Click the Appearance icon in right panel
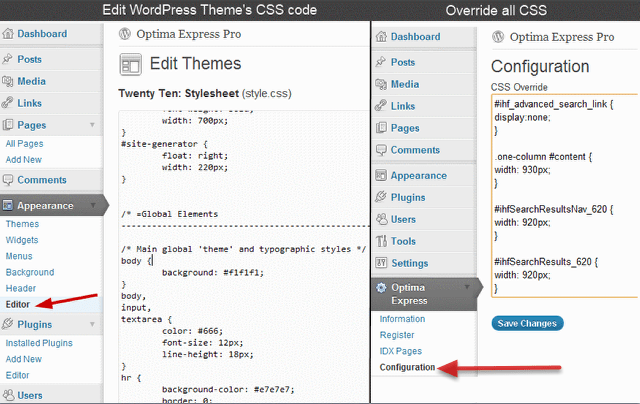The width and height of the screenshot is (640, 404). (381, 175)
